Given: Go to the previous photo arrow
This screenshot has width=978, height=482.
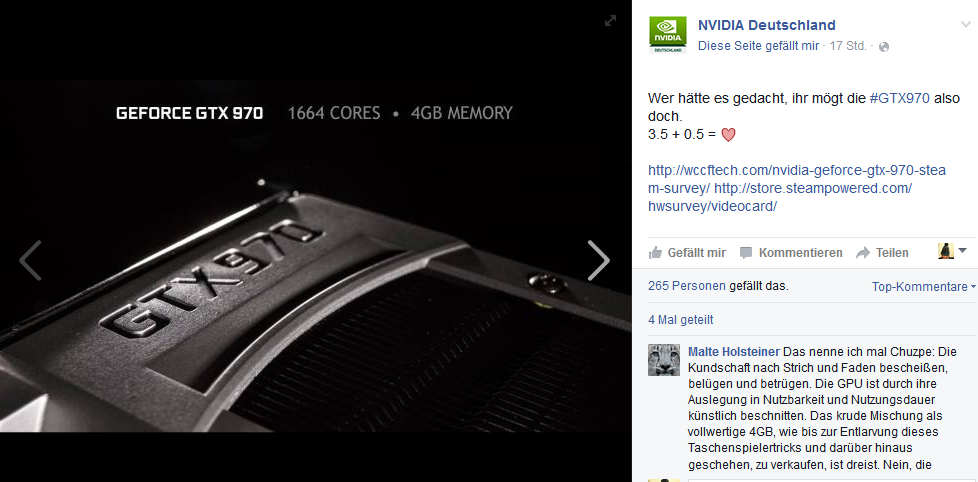Looking at the screenshot, I should 29,260.
